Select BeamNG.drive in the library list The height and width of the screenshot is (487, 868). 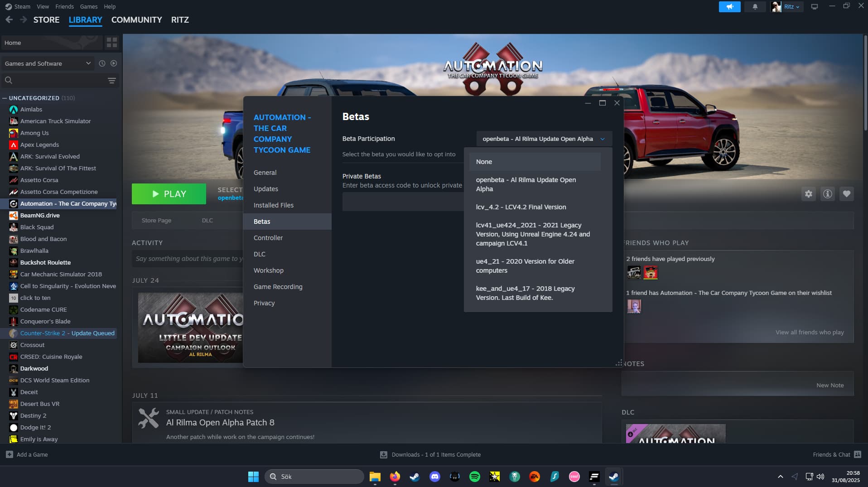(x=40, y=215)
